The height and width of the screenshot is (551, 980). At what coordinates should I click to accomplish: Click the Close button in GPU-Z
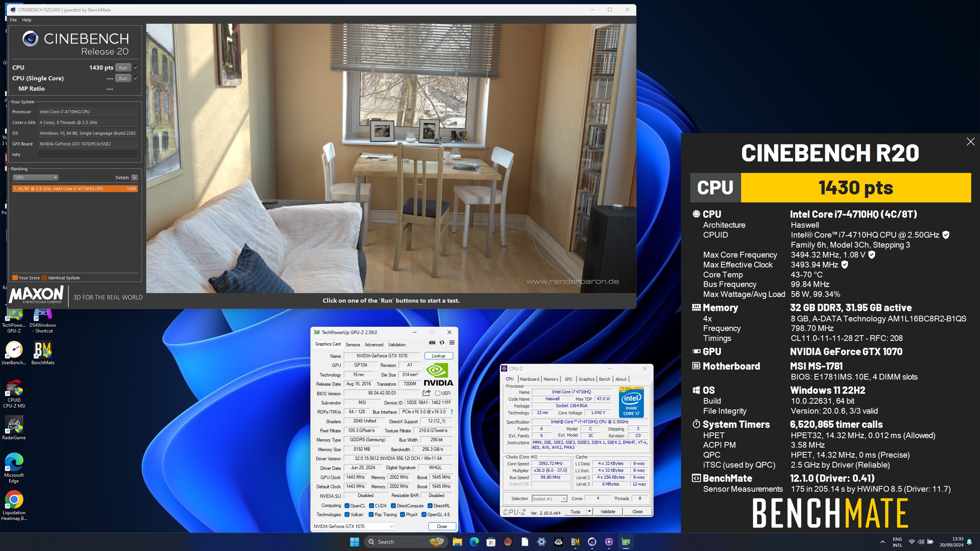pyautogui.click(x=442, y=527)
